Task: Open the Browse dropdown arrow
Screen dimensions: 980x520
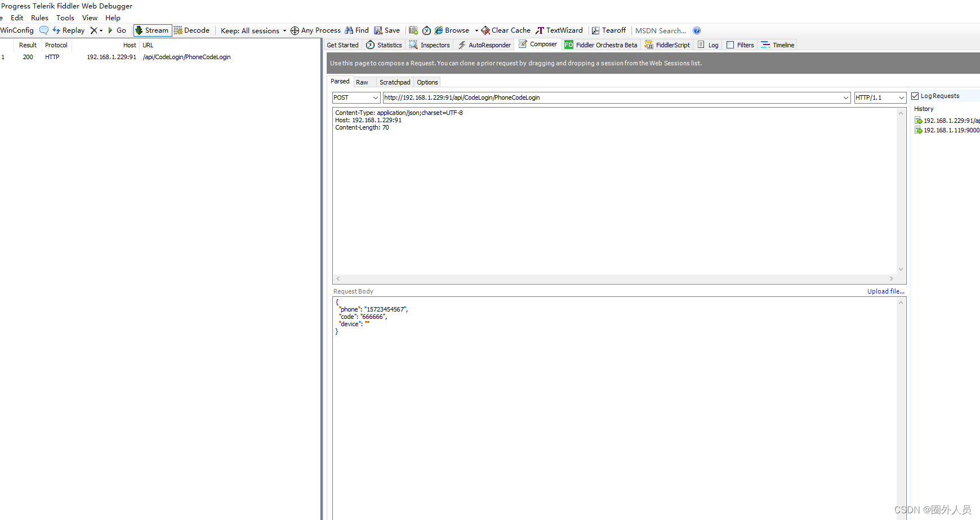Action: pyautogui.click(x=476, y=30)
